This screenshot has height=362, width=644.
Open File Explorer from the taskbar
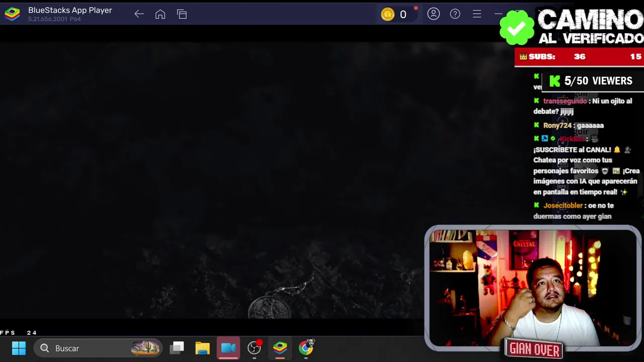202,348
